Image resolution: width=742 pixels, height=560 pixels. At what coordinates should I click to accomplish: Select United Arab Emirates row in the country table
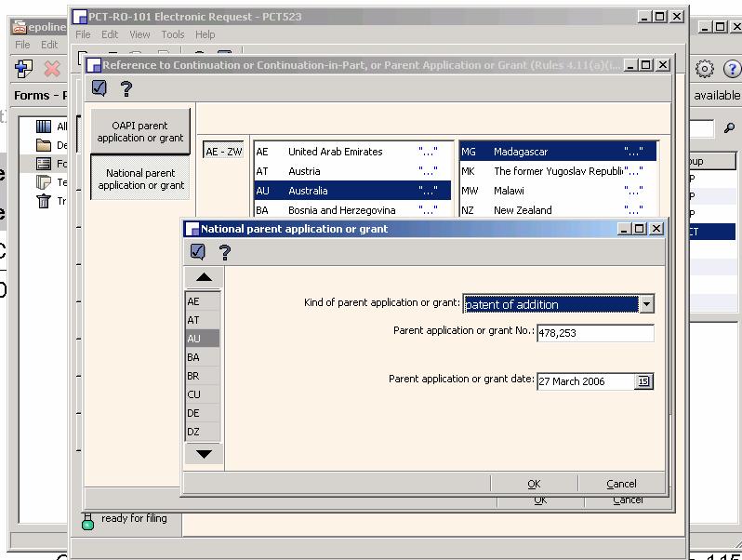click(352, 152)
